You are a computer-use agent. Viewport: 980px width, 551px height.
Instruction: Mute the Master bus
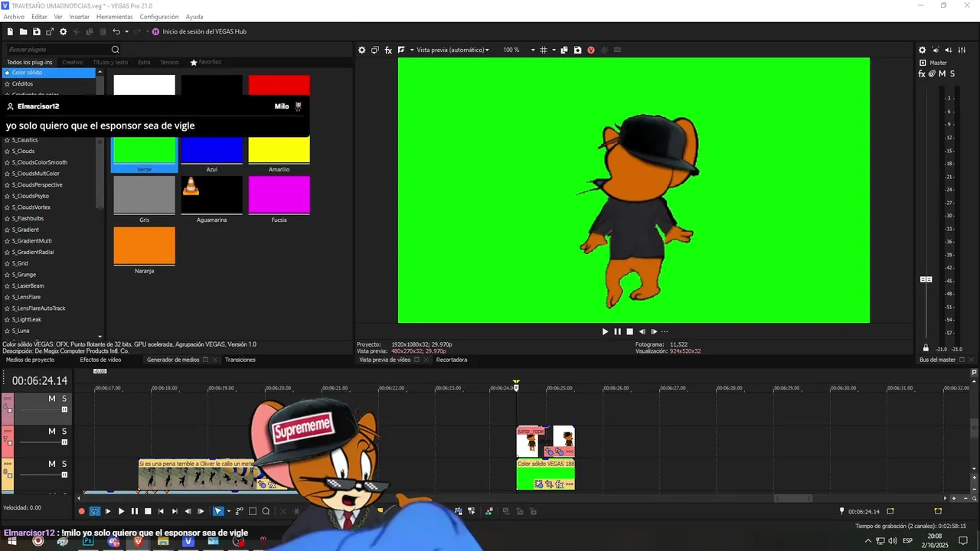click(x=942, y=73)
